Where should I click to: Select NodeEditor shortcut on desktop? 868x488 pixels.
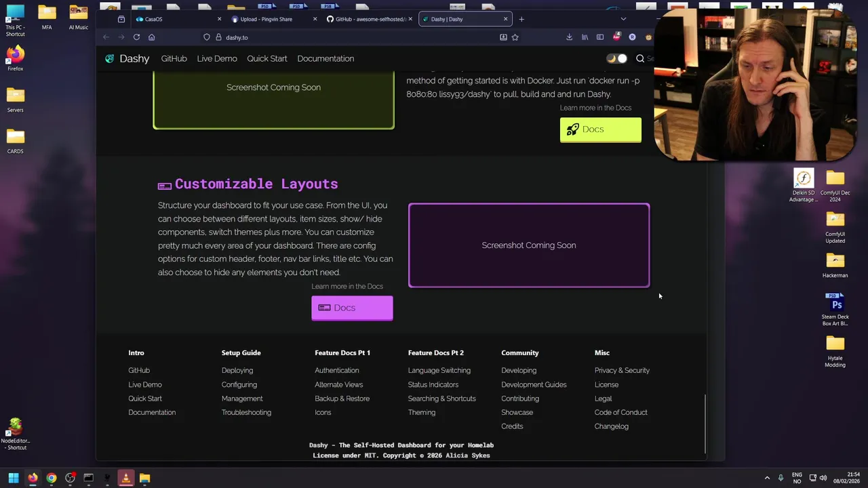(15, 434)
